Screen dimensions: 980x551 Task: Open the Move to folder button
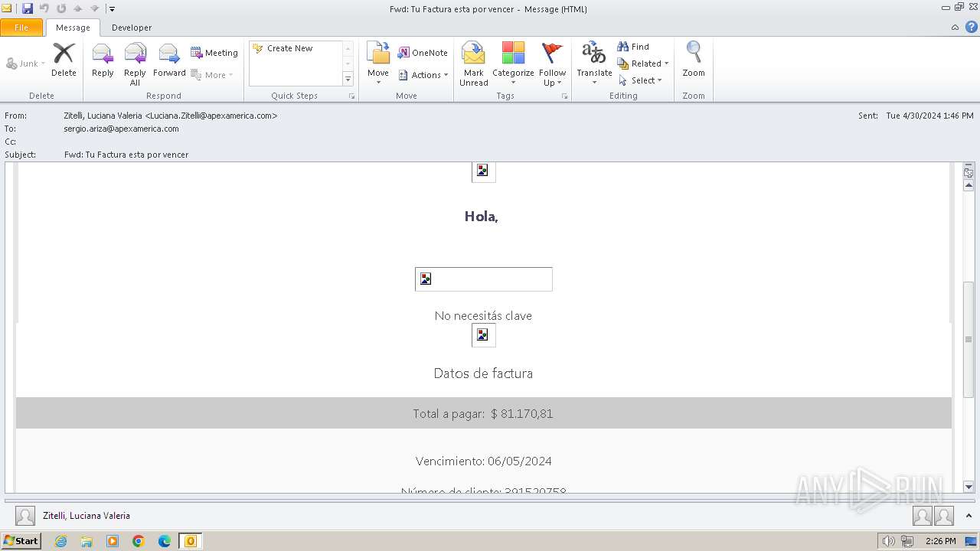(x=378, y=64)
